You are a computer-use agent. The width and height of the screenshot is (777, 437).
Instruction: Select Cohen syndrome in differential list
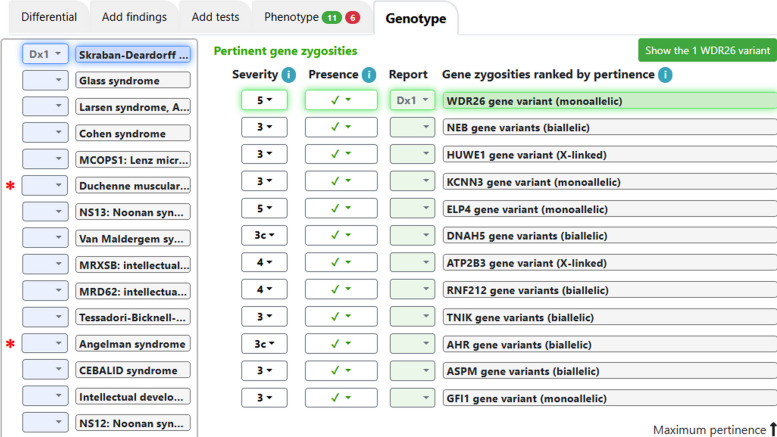point(133,133)
